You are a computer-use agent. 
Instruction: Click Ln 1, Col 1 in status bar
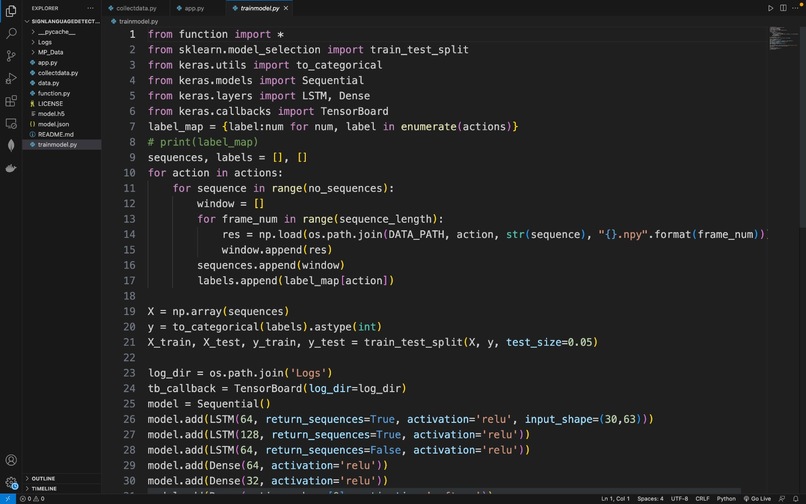tap(615, 499)
